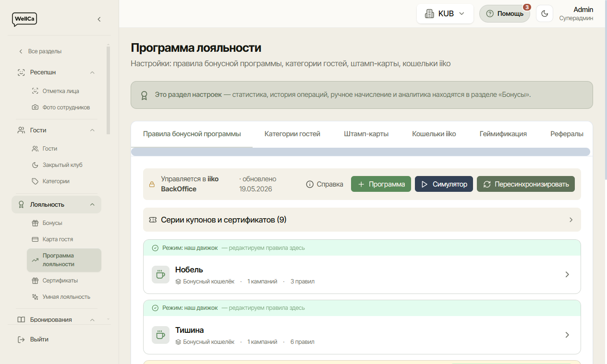Switch to the Штамп-карты tab

[x=366, y=134]
